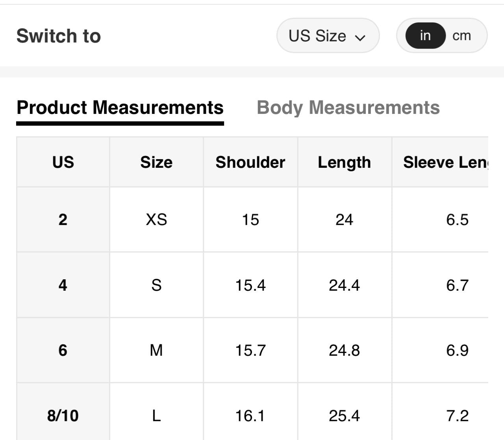This screenshot has height=440, width=504.
Task: Click the XS size cell
Action: point(156,219)
